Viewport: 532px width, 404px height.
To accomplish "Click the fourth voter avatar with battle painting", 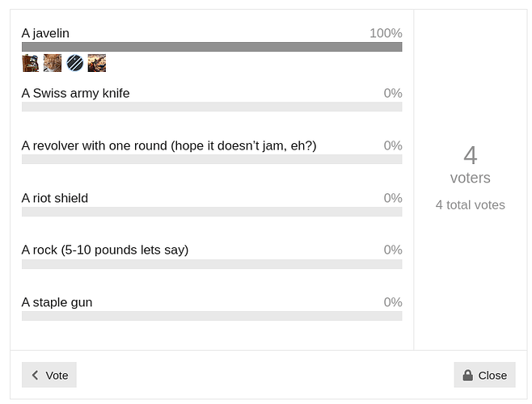I will (x=97, y=63).
